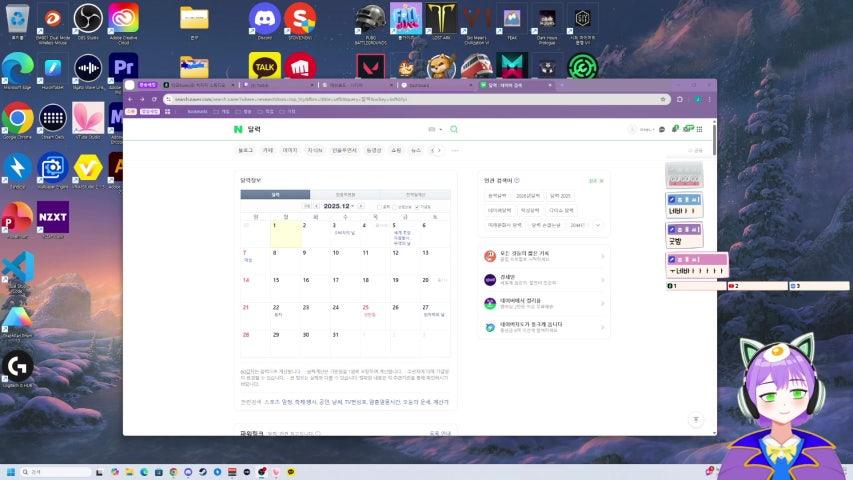Open the KakaoTalk desktop icon
This screenshot has width=853, height=480.
pyautogui.click(x=264, y=66)
